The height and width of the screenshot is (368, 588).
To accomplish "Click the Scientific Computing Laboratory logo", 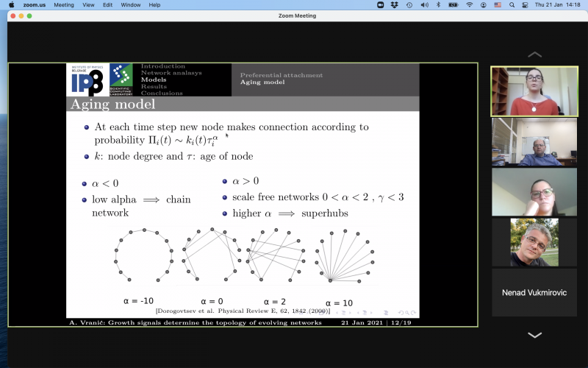I will [121, 79].
